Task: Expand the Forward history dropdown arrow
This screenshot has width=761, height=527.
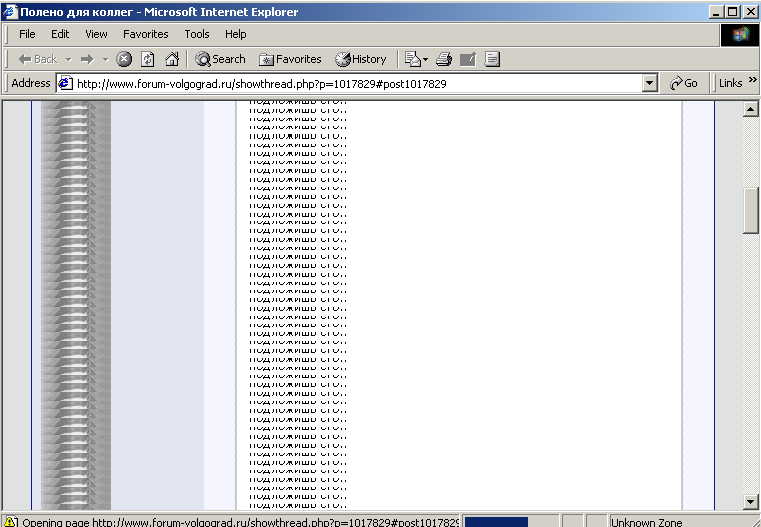Action: (x=105, y=59)
